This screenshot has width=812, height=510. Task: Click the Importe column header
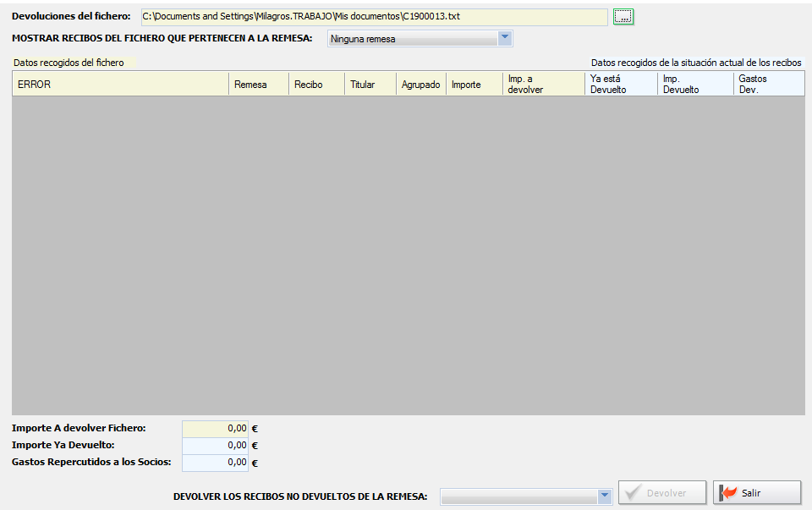pos(474,84)
